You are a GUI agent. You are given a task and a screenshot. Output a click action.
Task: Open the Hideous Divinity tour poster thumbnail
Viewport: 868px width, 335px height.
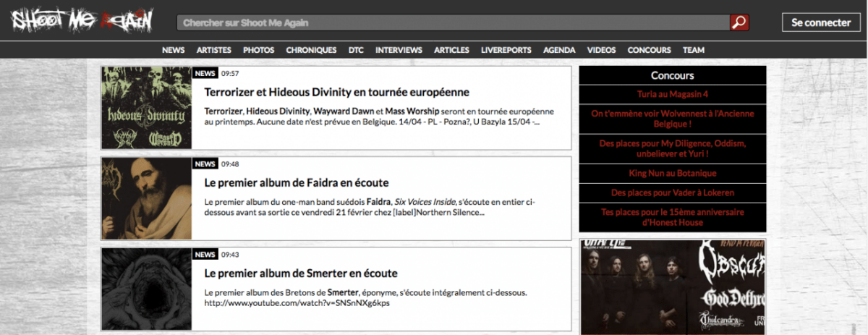[147, 108]
